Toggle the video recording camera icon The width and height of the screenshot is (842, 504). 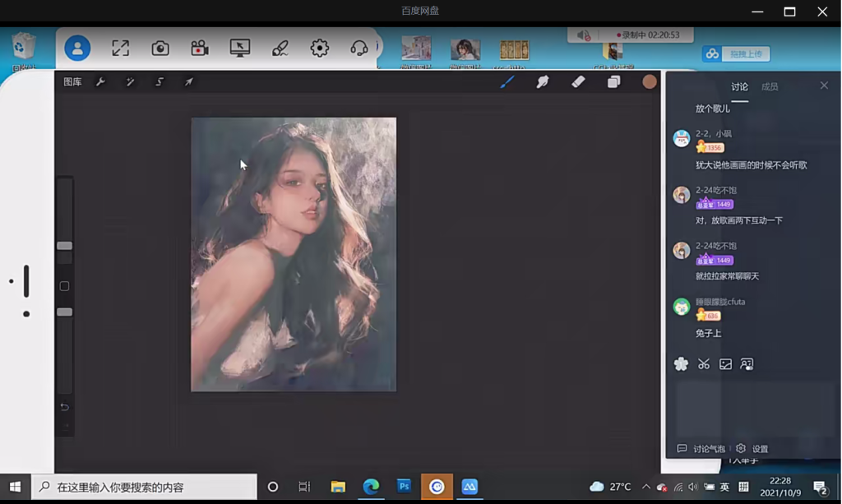click(x=200, y=49)
